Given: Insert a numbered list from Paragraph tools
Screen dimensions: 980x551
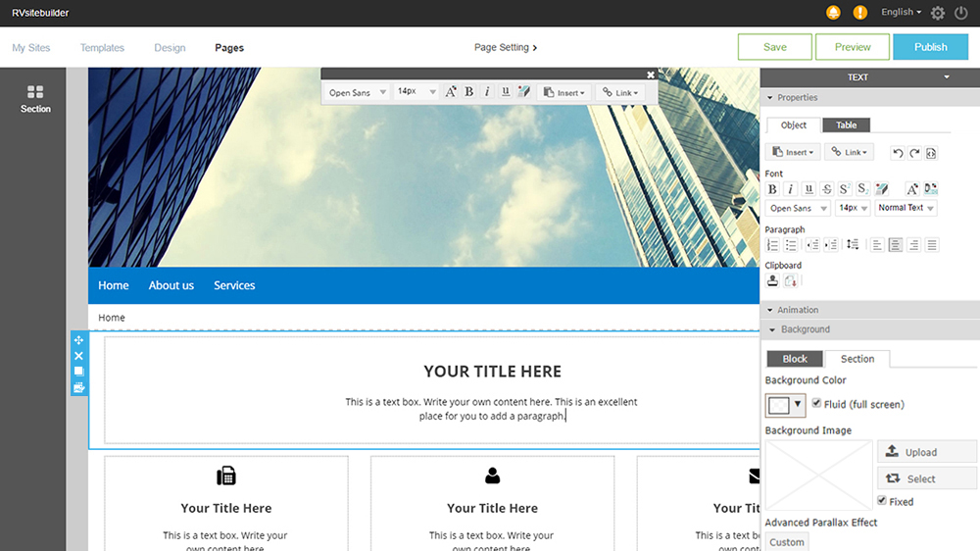Looking at the screenshot, I should click(x=773, y=245).
